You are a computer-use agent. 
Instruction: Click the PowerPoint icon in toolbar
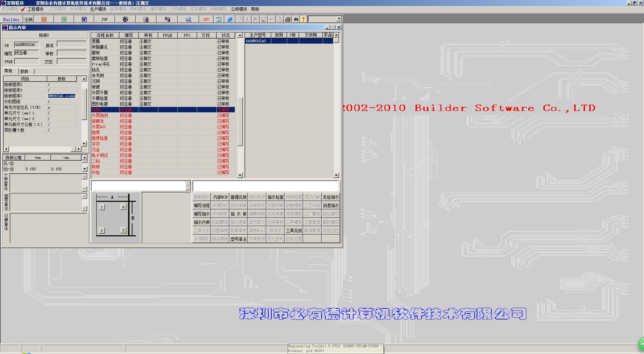click(x=44, y=19)
